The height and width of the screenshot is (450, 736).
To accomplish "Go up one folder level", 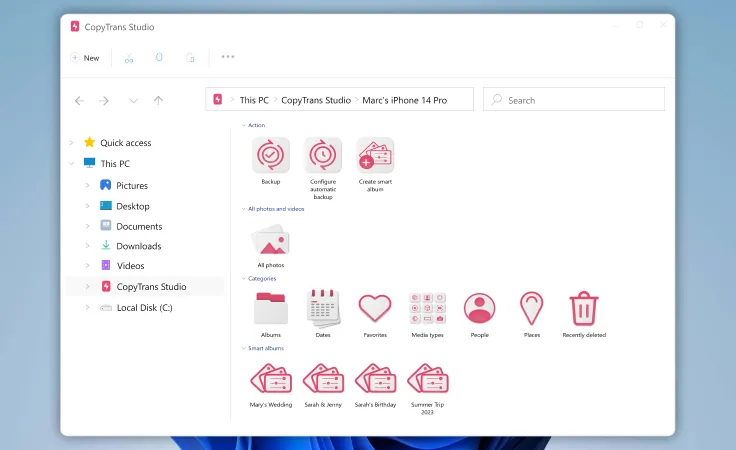I will pos(158,100).
